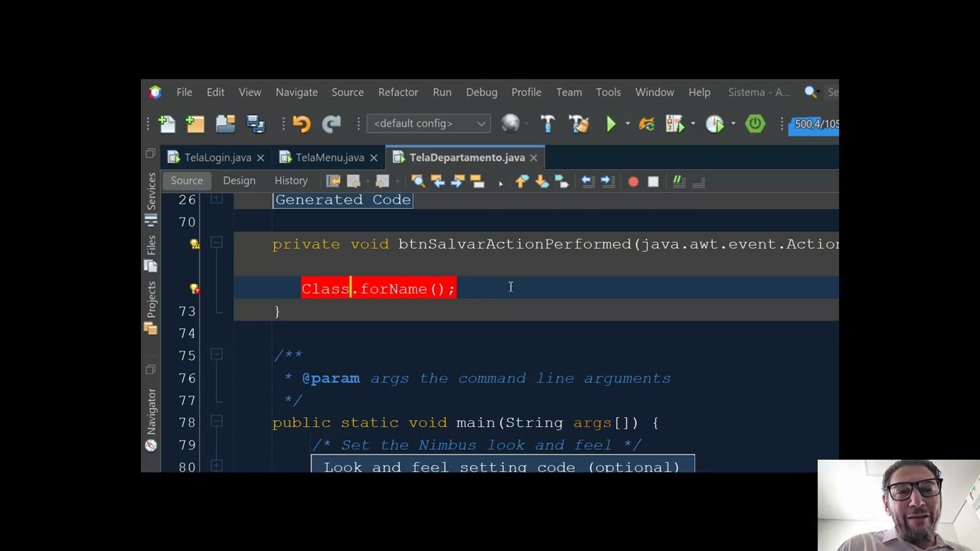The width and height of the screenshot is (980, 551).
Task: Close the TelaLogin.java tab
Action: [260, 158]
